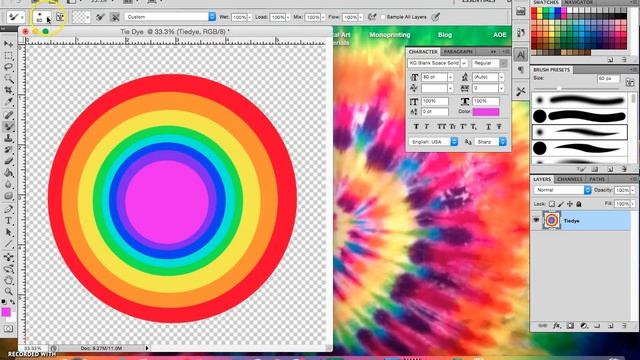Viewport: 640px width, 360px height.
Task: Toggle Clean brush after each stroke
Action: tap(115, 17)
